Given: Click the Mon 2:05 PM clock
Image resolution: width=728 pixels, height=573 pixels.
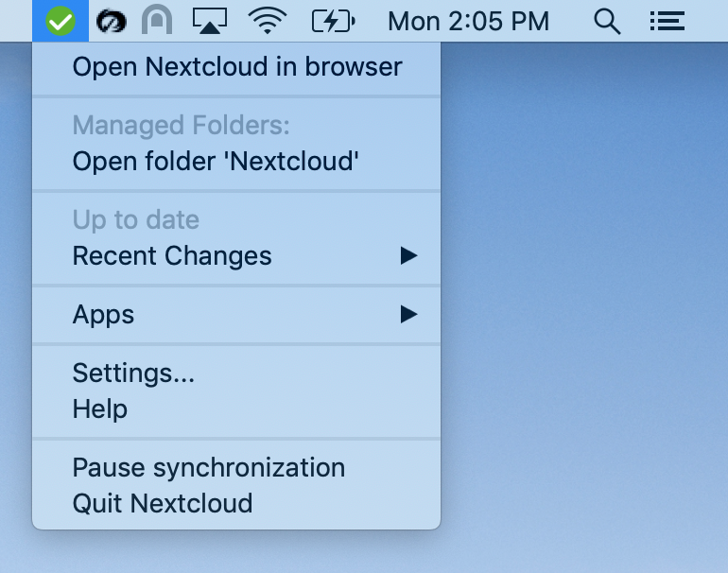Looking at the screenshot, I should coord(468,21).
